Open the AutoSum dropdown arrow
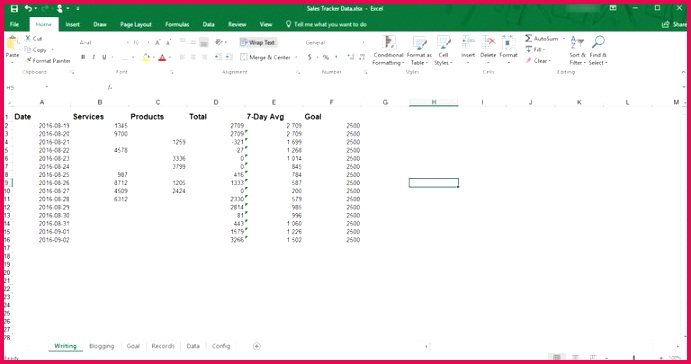The image size is (691, 364). 564,38
